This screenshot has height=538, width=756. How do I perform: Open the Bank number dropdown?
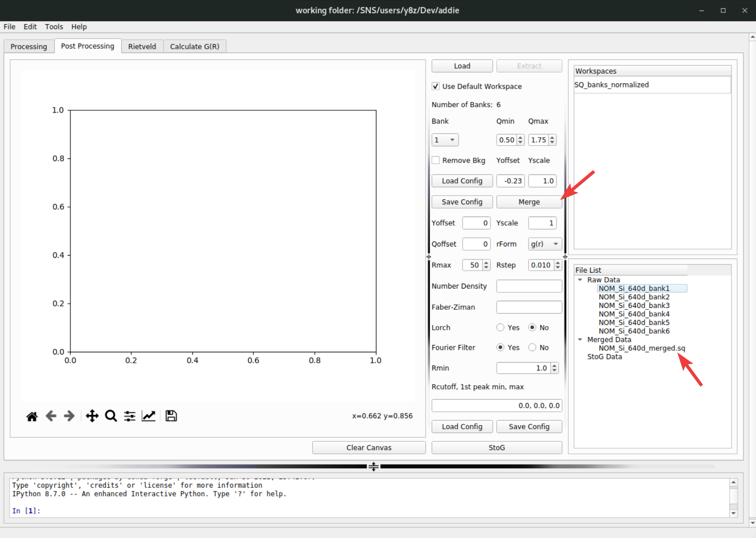pos(445,140)
